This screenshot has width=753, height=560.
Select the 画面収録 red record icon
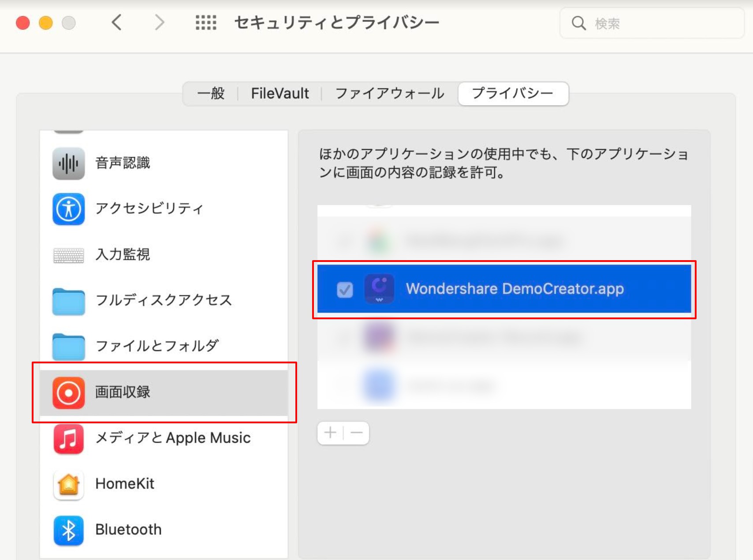pos(68,393)
